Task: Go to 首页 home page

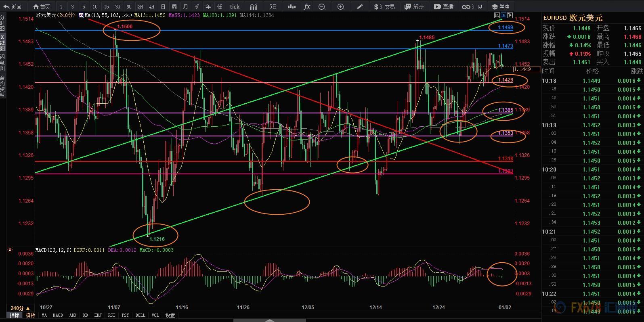Action: 41,6
